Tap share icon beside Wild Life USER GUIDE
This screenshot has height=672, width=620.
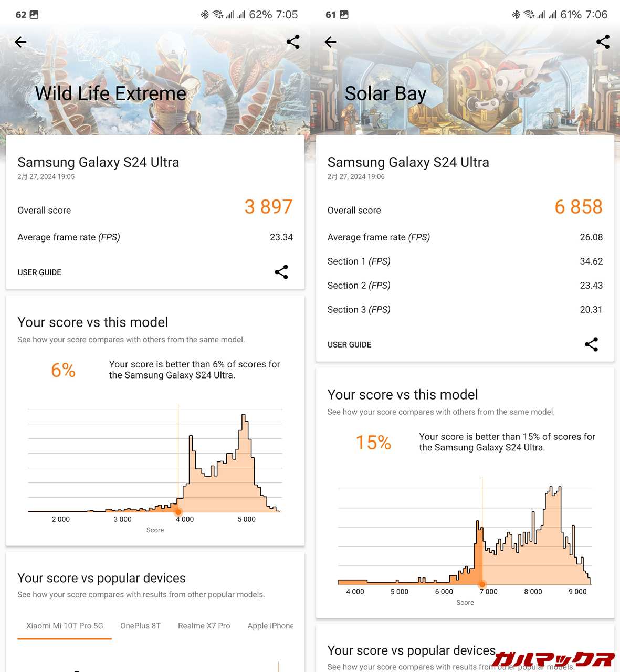pyautogui.click(x=281, y=272)
